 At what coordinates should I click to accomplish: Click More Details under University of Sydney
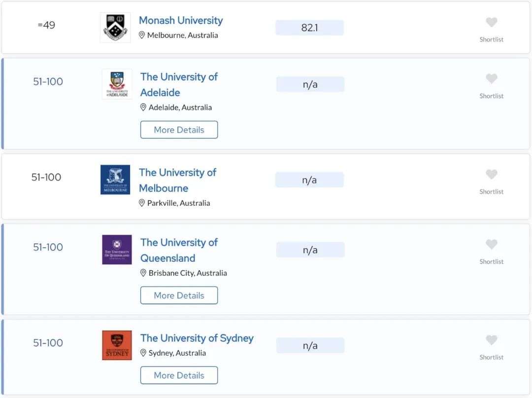pos(179,375)
